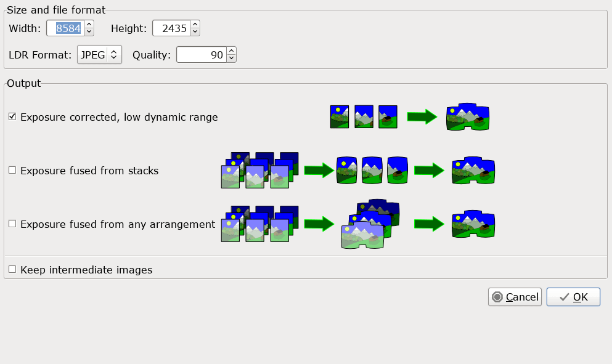612x364 pixels.
Task: Enable Exposure fused from any arrangement
Action: [12, 224]
